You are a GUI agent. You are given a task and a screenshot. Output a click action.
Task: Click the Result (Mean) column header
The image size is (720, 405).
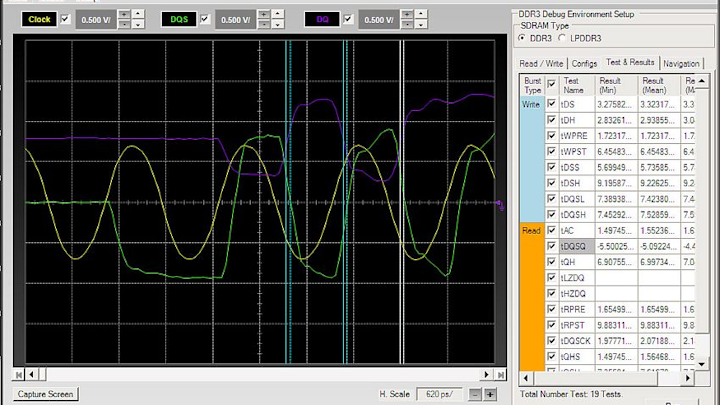click(x=658, y=85)
